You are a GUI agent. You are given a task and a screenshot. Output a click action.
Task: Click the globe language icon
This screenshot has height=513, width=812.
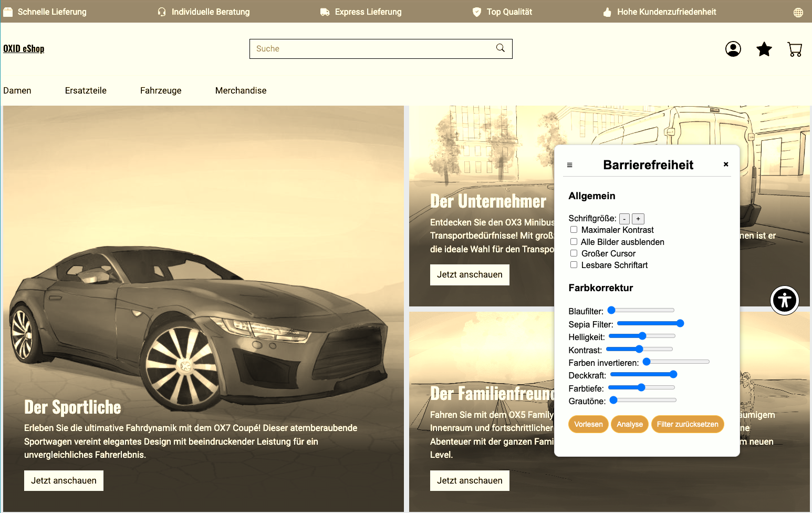798,12
